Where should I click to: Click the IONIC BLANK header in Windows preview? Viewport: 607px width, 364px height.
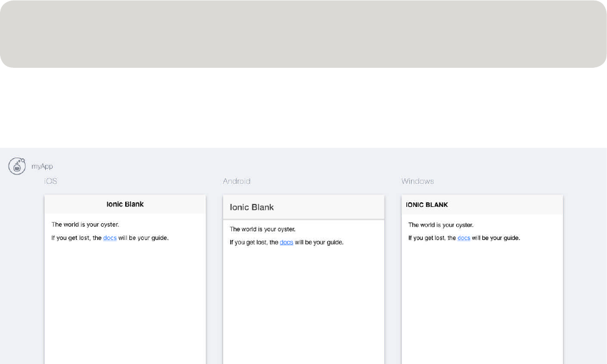pos(427,205)
